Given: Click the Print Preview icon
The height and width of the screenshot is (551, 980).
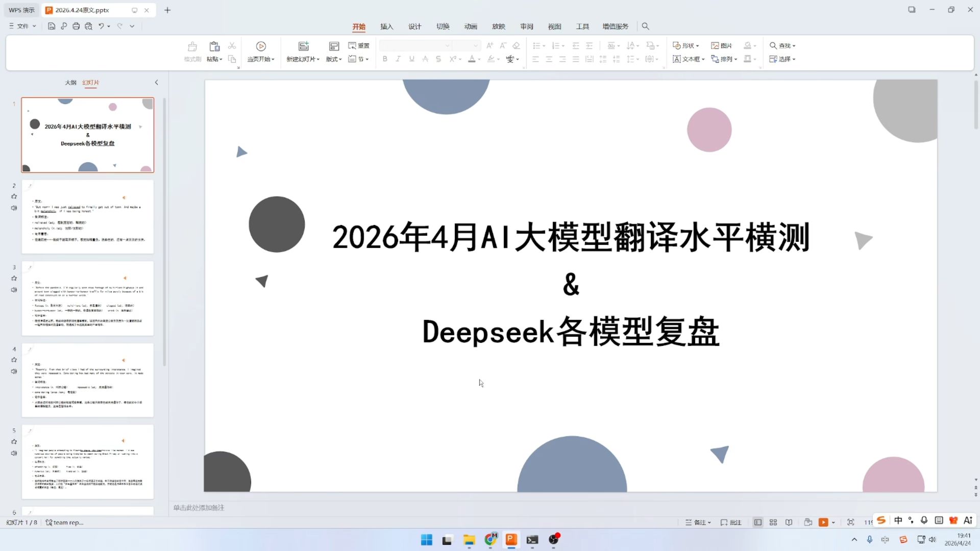Looking at the screenshot, I should (88, 26).
